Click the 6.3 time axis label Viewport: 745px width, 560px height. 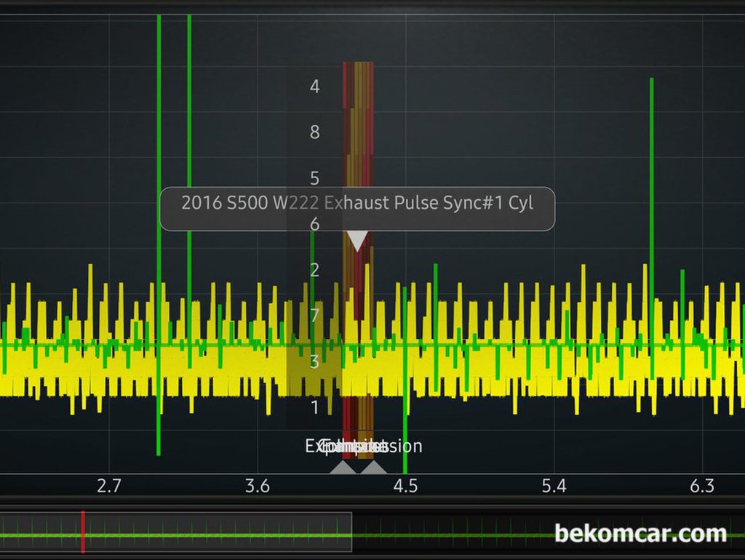coord(701,486)
